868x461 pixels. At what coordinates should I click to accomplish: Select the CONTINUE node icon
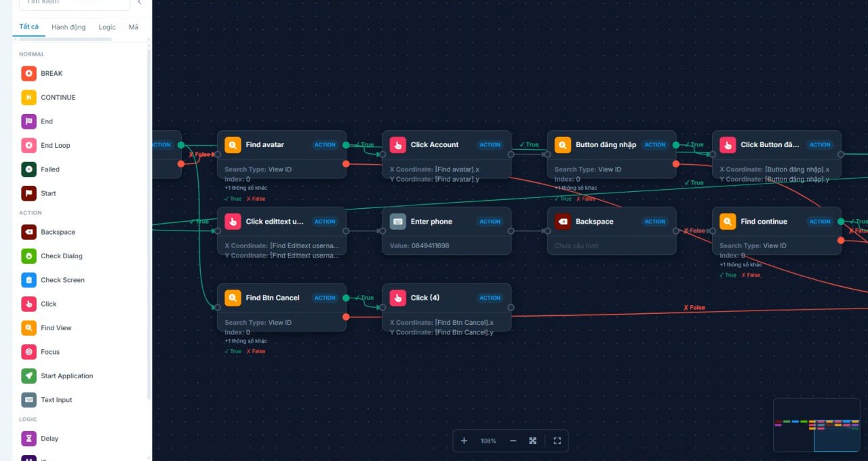(28, 98)
